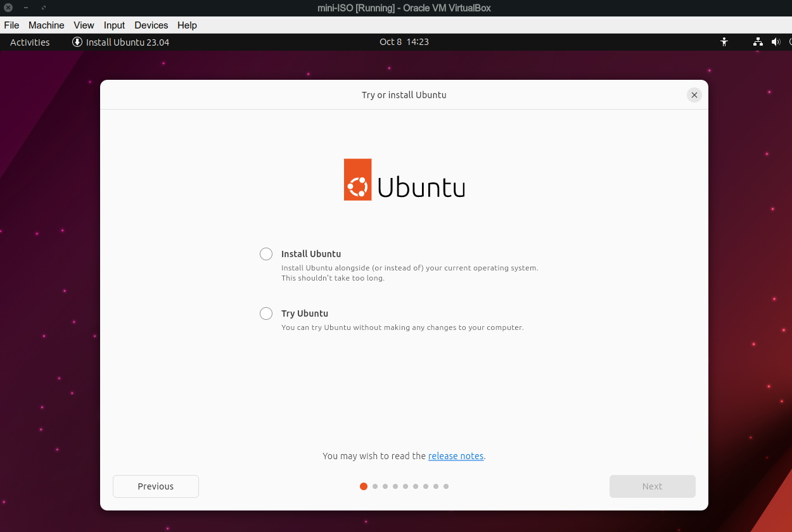The width and height of the screenshot is (792, 532).
Task: Open the View menu
Action: (84, 25)
